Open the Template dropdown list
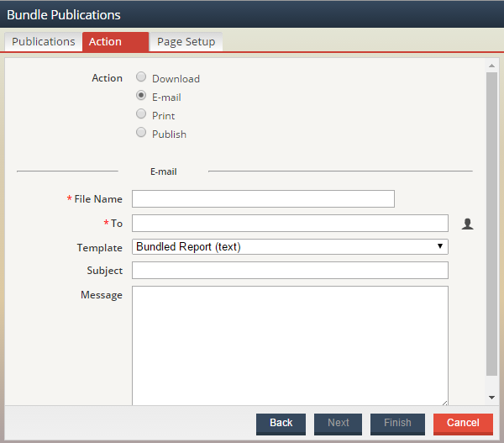This screenshot has height=443, width=504. point(290,247)
